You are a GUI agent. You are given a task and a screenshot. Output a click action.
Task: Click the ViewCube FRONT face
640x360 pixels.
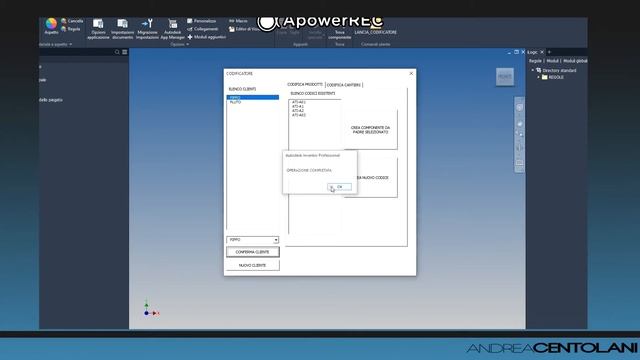click(x=505, y=77)
